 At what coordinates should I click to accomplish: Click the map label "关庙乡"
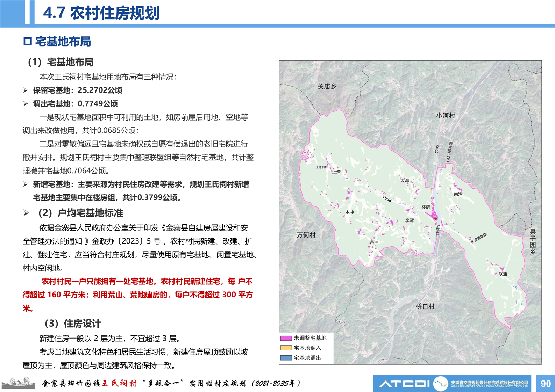point(327,86)
